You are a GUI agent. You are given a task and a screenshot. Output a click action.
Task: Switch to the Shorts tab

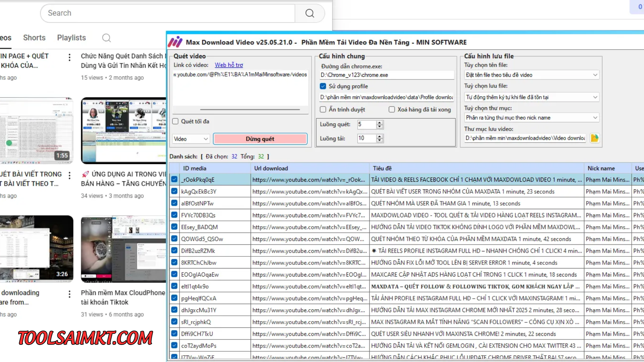pyautogui.click(x=34, y=38)
